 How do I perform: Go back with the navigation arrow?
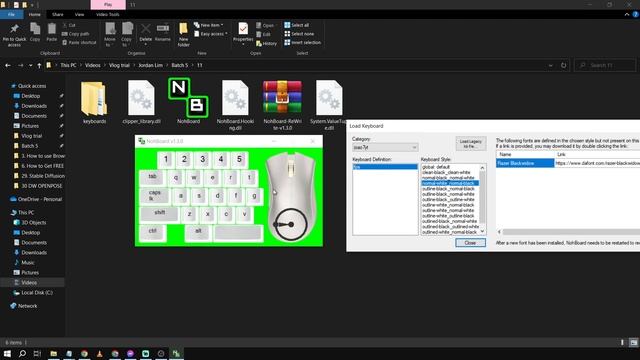tap(8, 65)
